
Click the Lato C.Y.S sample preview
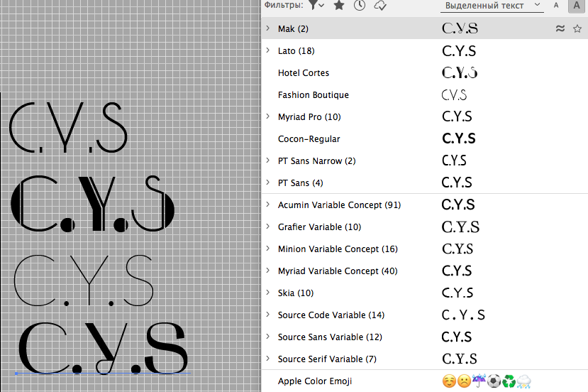[x=459, y=50]
